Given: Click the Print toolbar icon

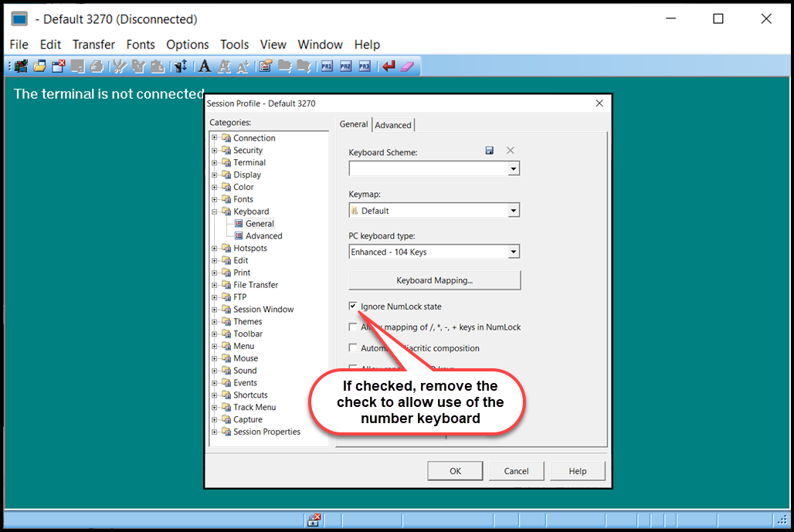Looking at the screenshot, I should pos(96,66).
